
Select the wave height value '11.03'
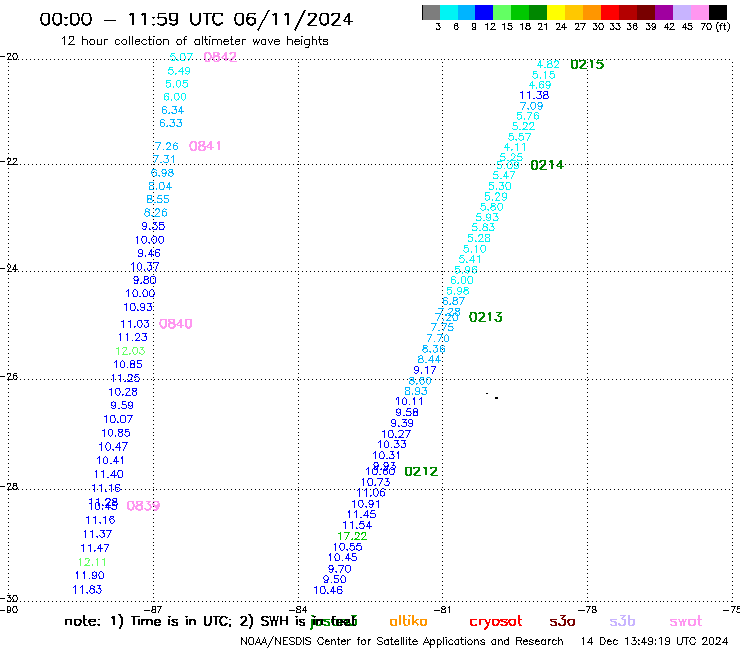(135, 324)
